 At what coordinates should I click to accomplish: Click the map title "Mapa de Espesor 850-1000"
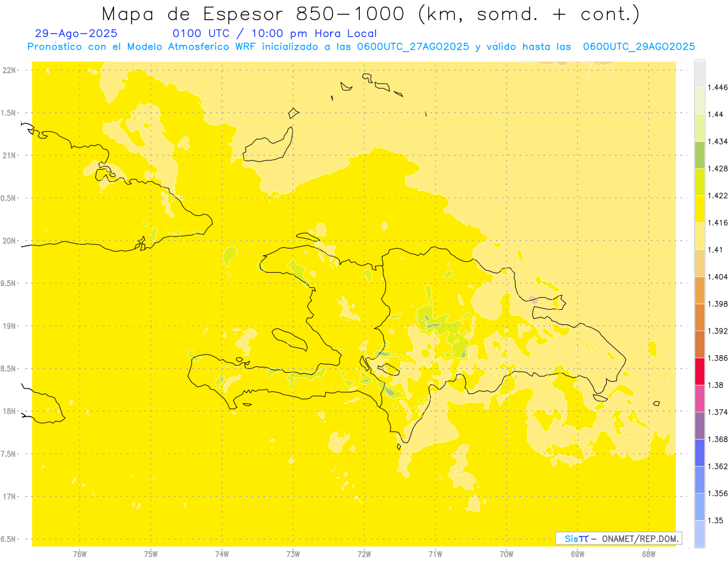(x=257, y=13)
